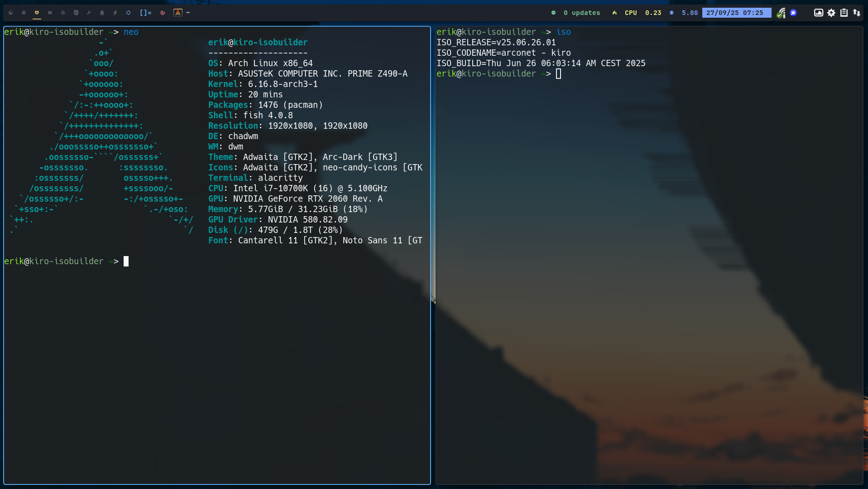
Task: Click the Resolution 1920x1080 line
Action: point(288,126)
